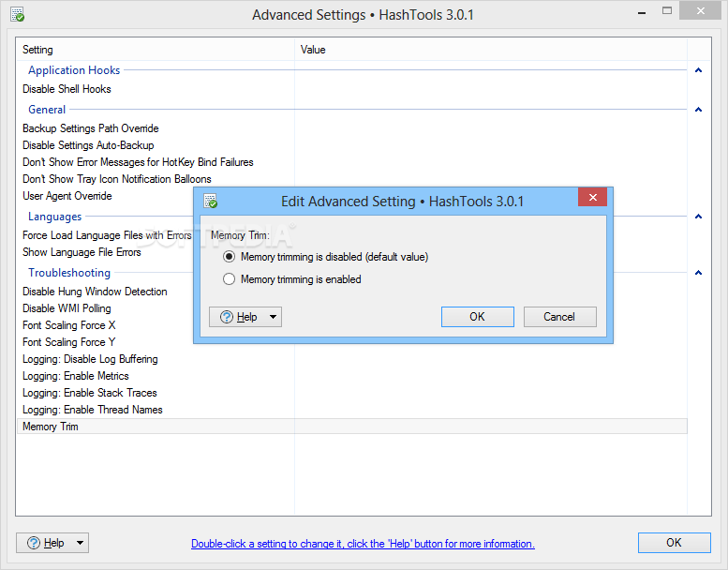
Task: Click Help question mark icon in main window
Action: click(x=34, y=543)
